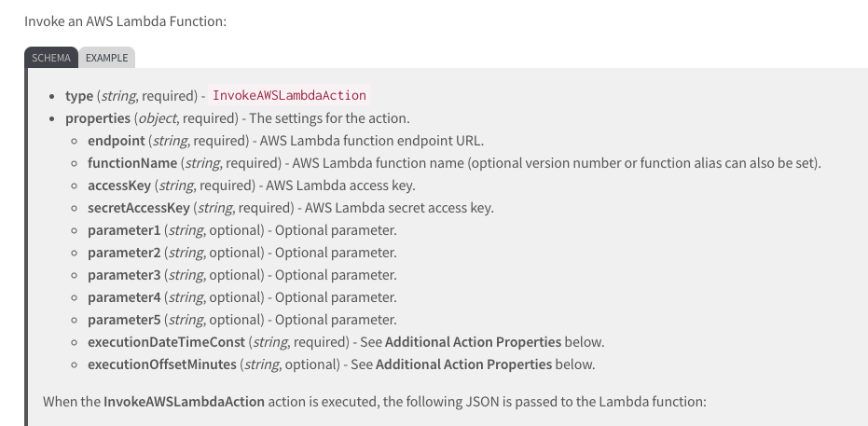This screenshot has width=868, height=426.
Task: Click the 'accessKey' property entry
Action: coord(118,186)
